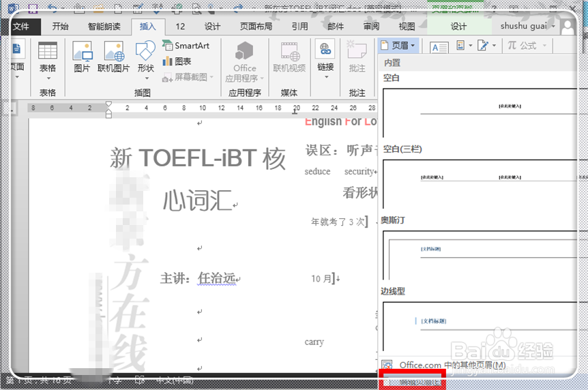The height and width of the screenshot is (390, 588).
Task: Choose the 奥斯汀 header thumbnail
Action: coord(480,255)
